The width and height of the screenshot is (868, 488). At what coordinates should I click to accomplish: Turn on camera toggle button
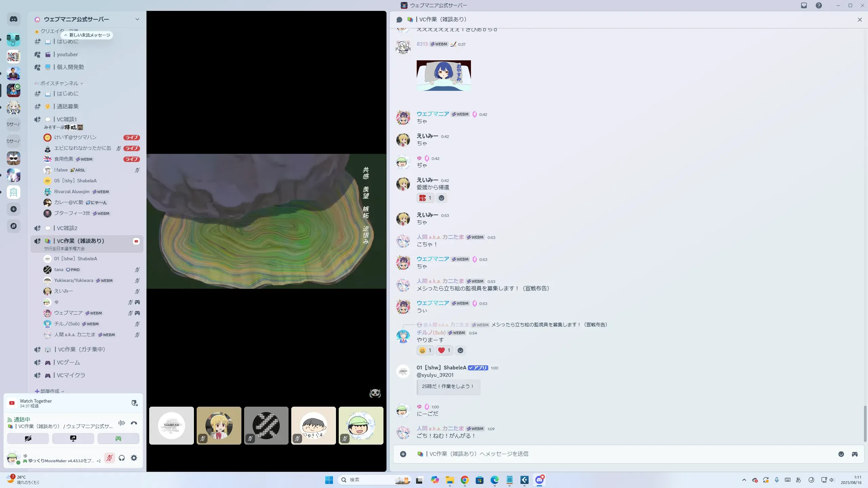pos(28,439)
